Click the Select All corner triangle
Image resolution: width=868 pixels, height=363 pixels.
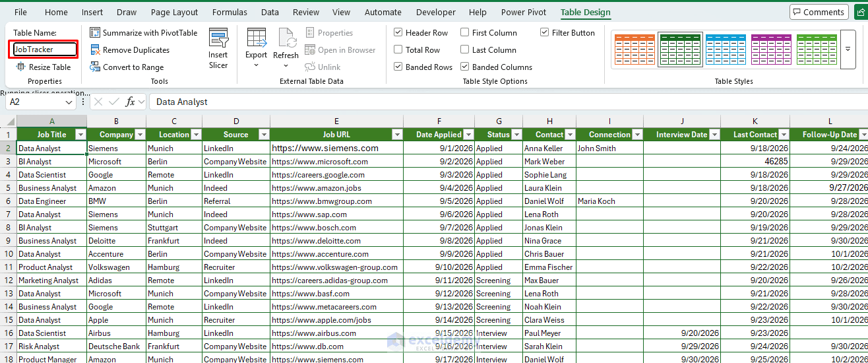(x=9, y=121)
